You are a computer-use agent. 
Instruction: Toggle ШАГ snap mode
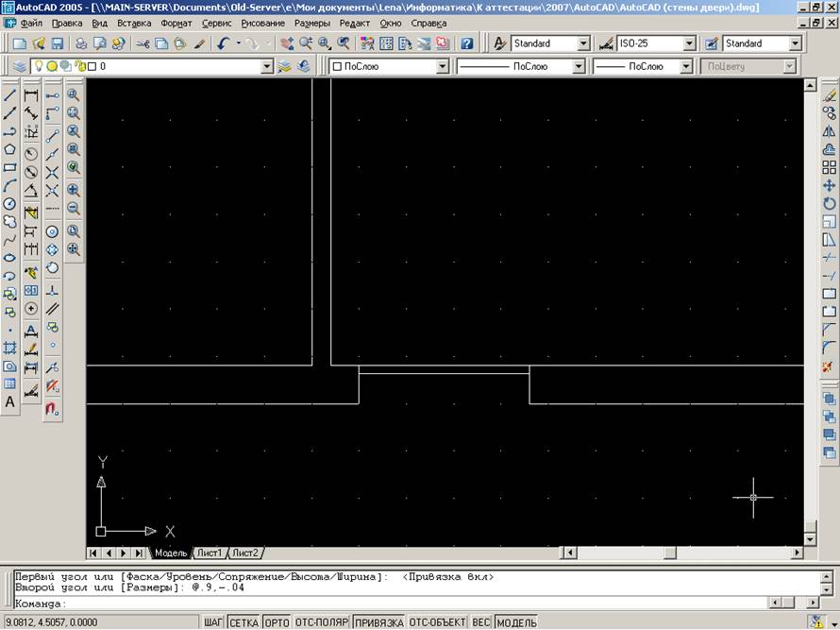[213, 621]
